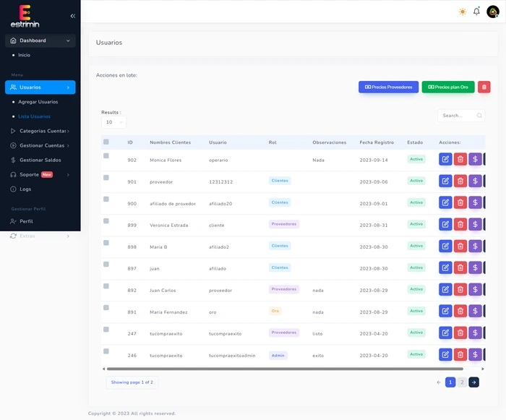Check the select-all checkbox in table header
Screen dimensions: 506x420
click(106, 142)
